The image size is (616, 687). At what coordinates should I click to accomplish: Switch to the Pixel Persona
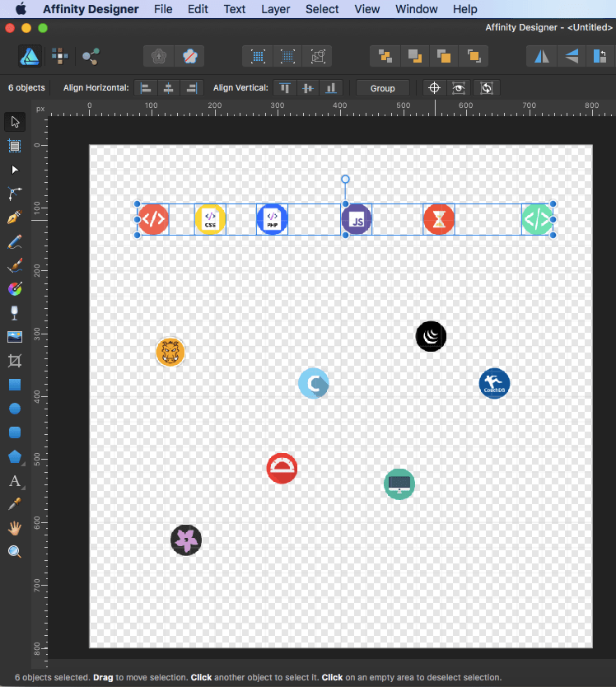pyautogui.click(x=59, y=56)
